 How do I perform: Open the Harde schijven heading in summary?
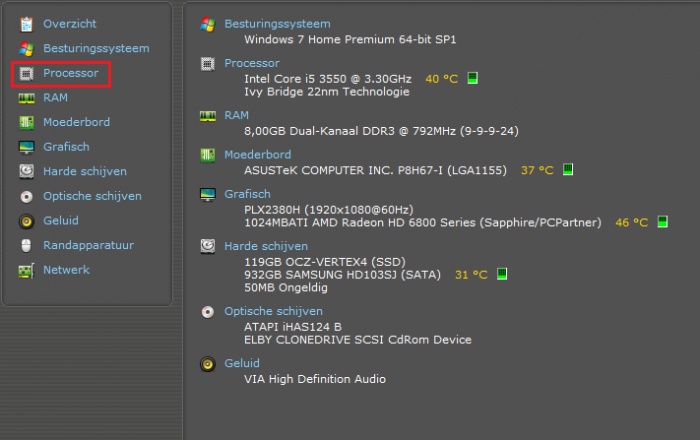point(266,246)
